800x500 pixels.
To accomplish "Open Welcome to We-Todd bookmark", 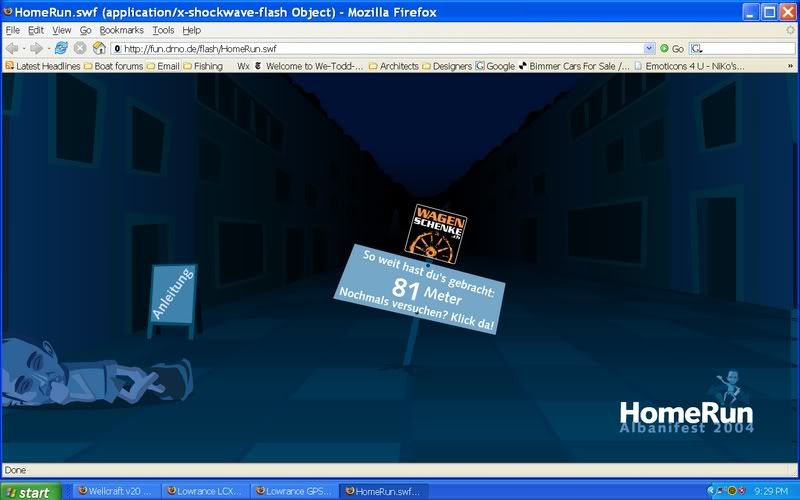I will click(309, 66).
